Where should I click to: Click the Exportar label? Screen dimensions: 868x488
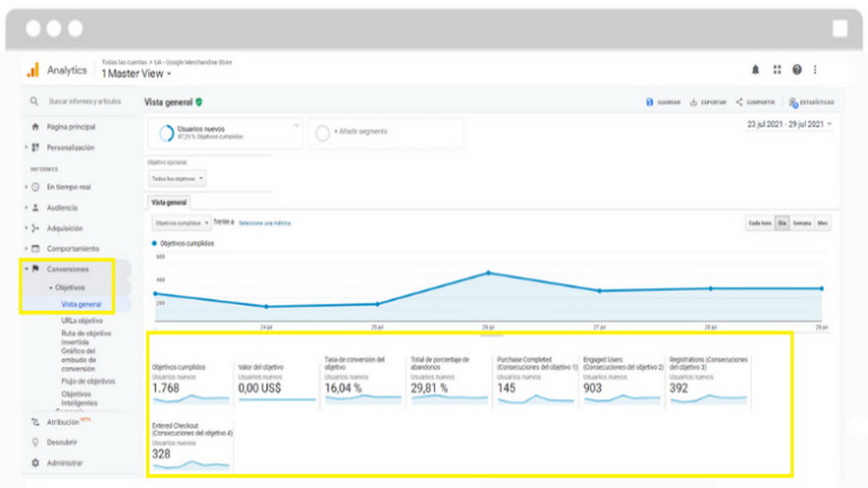[x=713, y=103]
